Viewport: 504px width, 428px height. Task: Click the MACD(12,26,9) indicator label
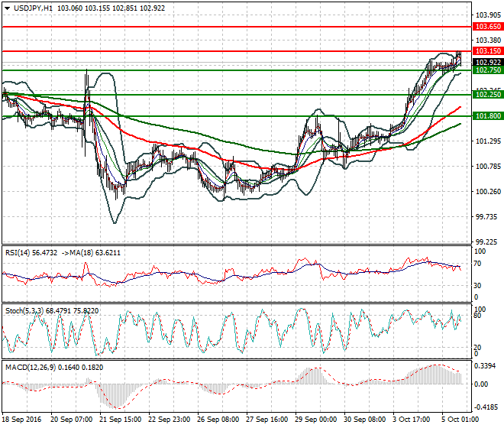coord(31,367)
